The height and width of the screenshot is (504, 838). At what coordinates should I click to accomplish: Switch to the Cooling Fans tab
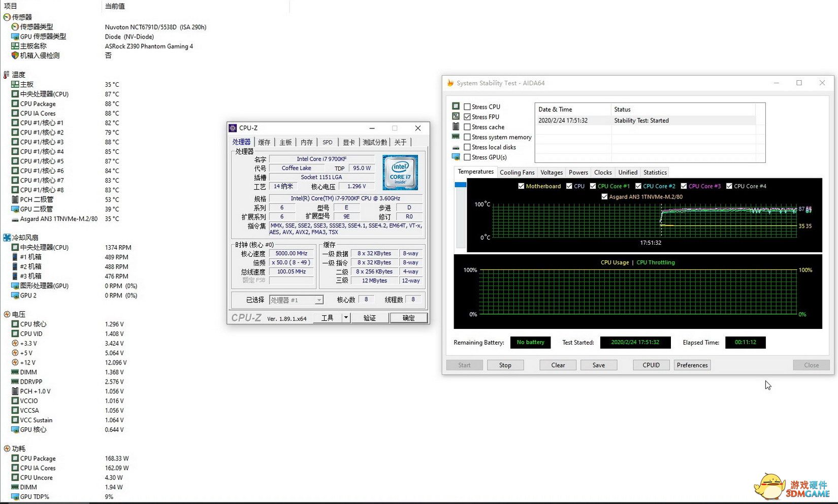pyautogui.click(x=517, y=173)
